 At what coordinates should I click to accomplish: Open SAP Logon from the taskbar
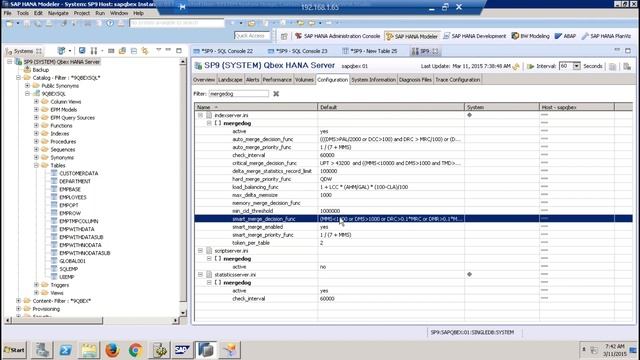182,350
